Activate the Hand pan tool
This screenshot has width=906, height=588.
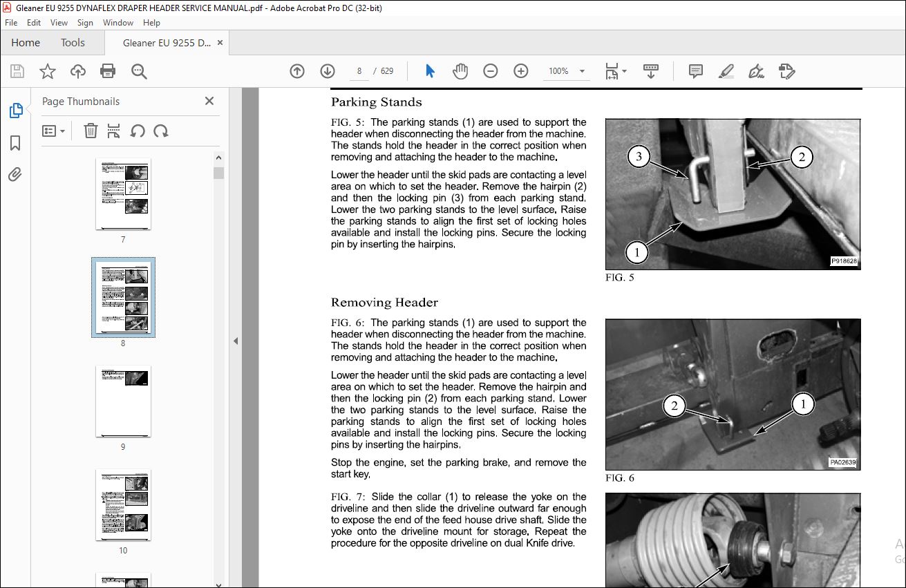460,71
